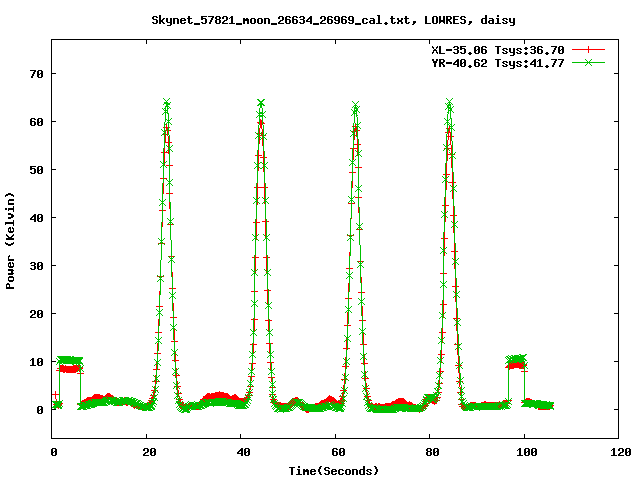
Task: Click y-axis tick label 40
Action: click(x=36, y=218)
